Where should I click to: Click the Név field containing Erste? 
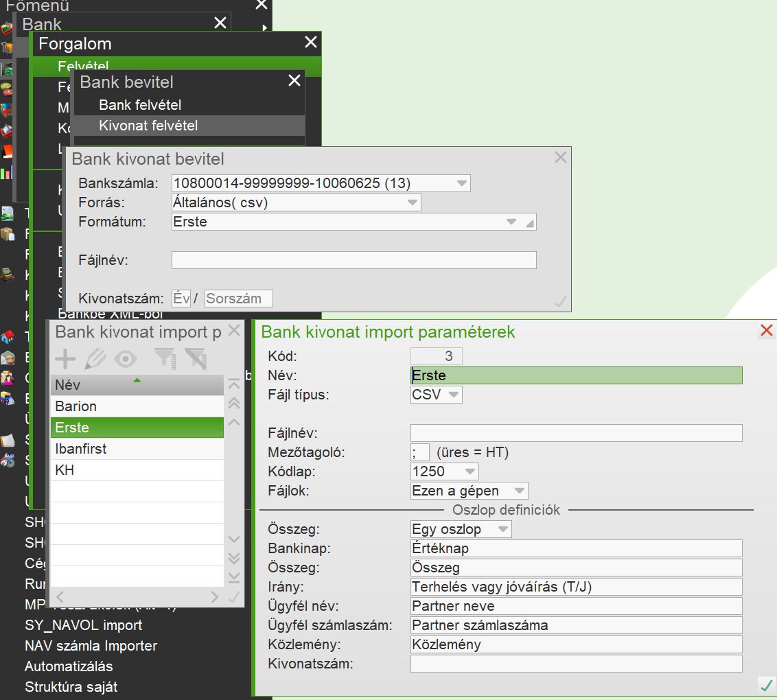point(577,375)
